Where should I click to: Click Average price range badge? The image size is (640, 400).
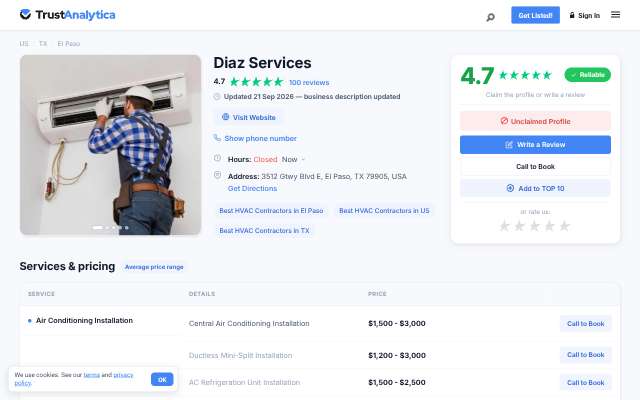point(154,267)
